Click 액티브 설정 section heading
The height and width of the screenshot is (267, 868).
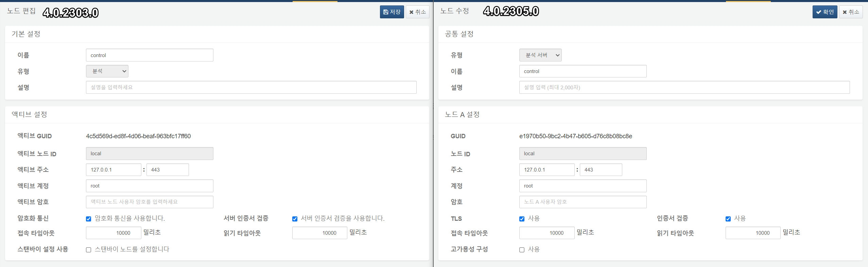tap(30, 114)
